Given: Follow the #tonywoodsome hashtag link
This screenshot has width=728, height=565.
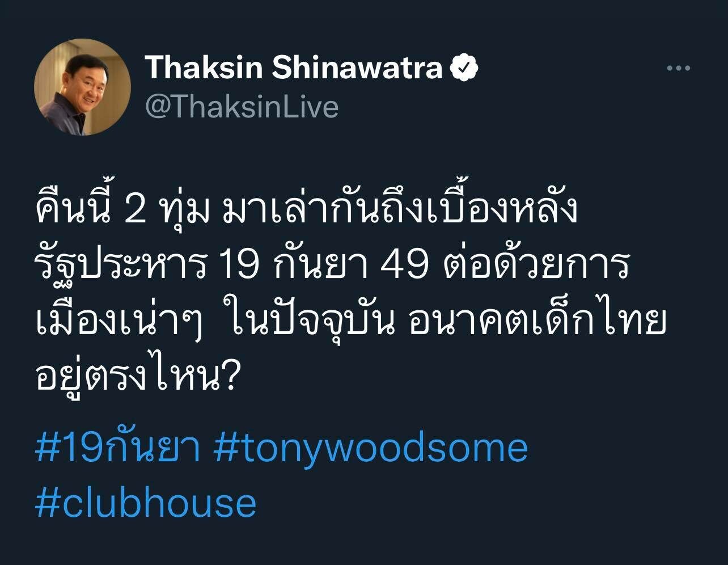Looking at the screenshot, I should pyautogui.click(x=371, y=449).
